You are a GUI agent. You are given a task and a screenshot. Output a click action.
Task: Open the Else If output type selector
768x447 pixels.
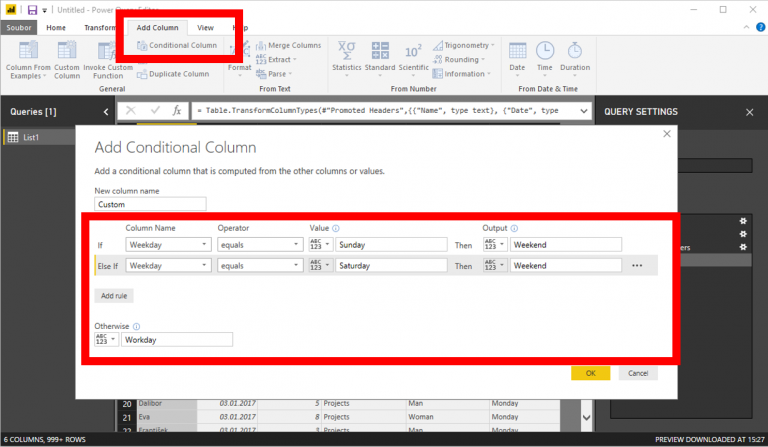point(495,265)
